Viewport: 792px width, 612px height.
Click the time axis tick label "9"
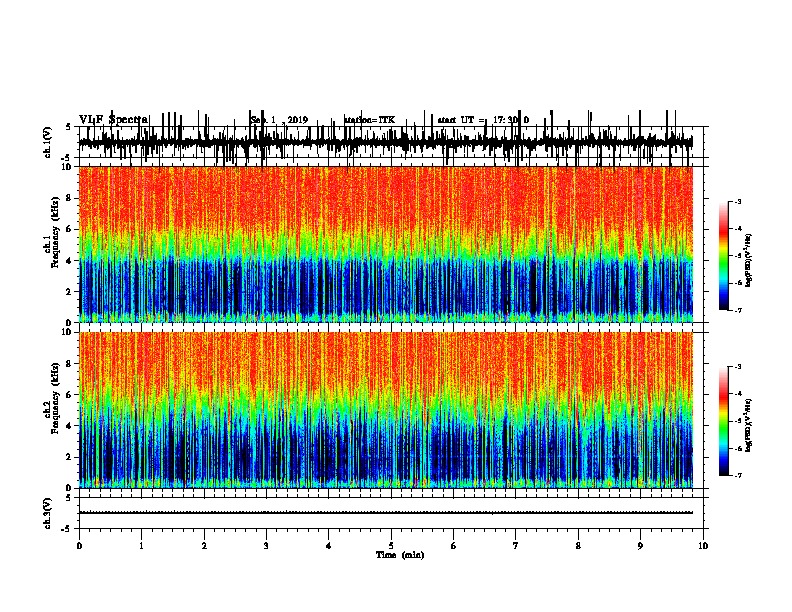pyautogui.click(x=640, y=545)
